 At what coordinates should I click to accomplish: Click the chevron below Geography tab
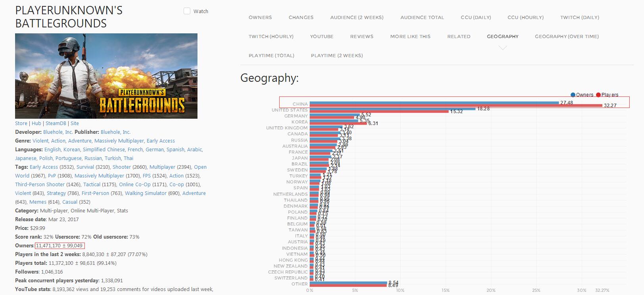(502, 48)
